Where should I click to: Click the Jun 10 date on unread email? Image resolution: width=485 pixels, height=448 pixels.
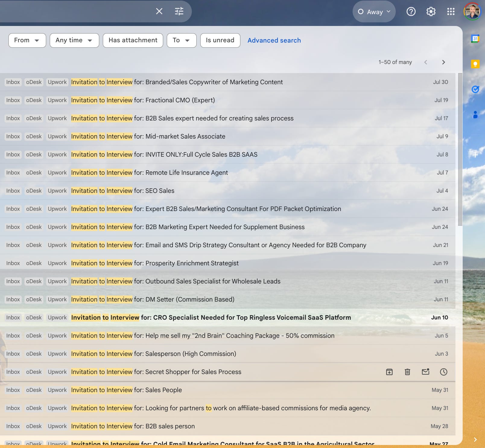(x=439, y=318)
